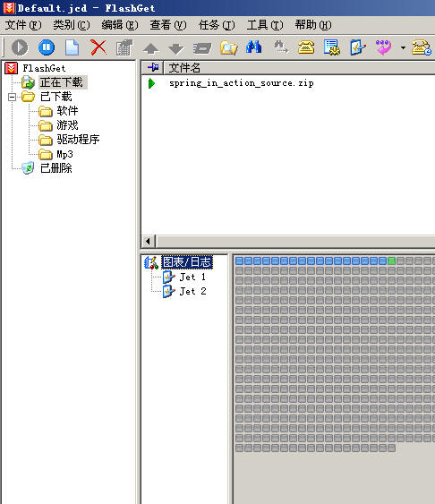Screen dimensions: 435x504
Task: Move job up with the up arrow icon
Action: tap(150, 48)
